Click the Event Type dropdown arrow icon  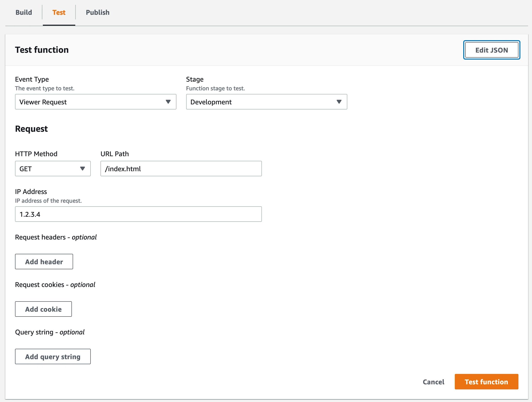[x=168, y=102]
